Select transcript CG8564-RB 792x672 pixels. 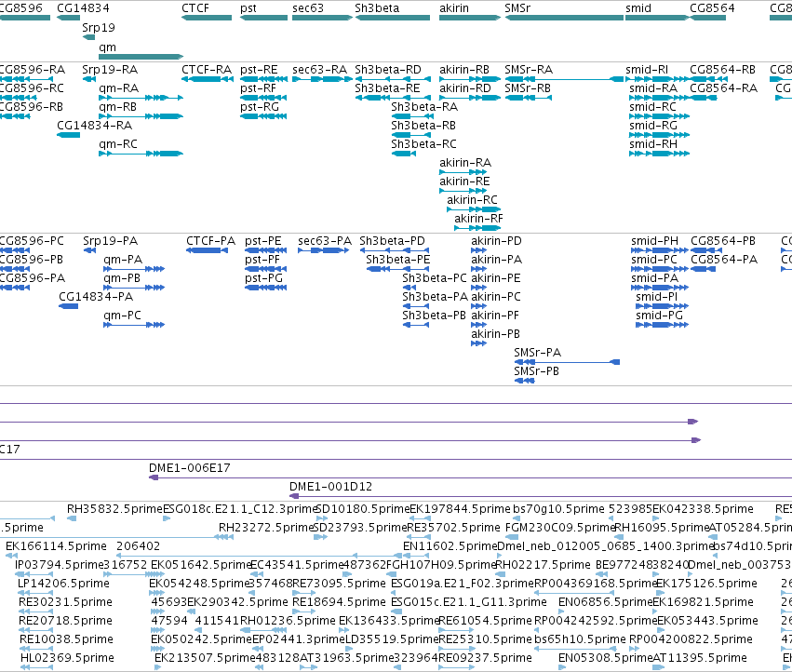[x=708, y=79]
